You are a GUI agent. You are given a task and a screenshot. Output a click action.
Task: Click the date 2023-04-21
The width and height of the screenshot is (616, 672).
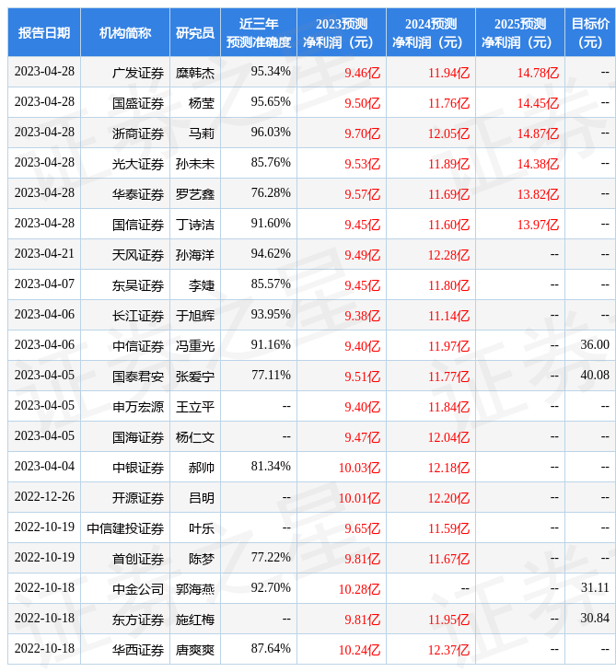[44, 254]
